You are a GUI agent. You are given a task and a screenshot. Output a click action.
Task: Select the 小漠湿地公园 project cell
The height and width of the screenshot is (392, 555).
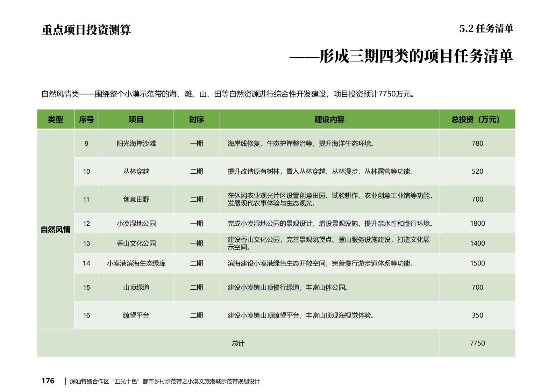[136, 224]
